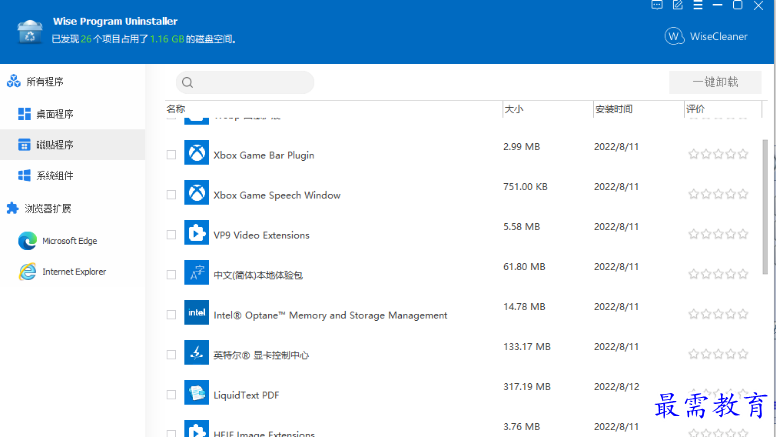This screenshot has width=776, height=437.
Task: Click the LiquidText PDF app icon
Action: click(x=196, y=394)
